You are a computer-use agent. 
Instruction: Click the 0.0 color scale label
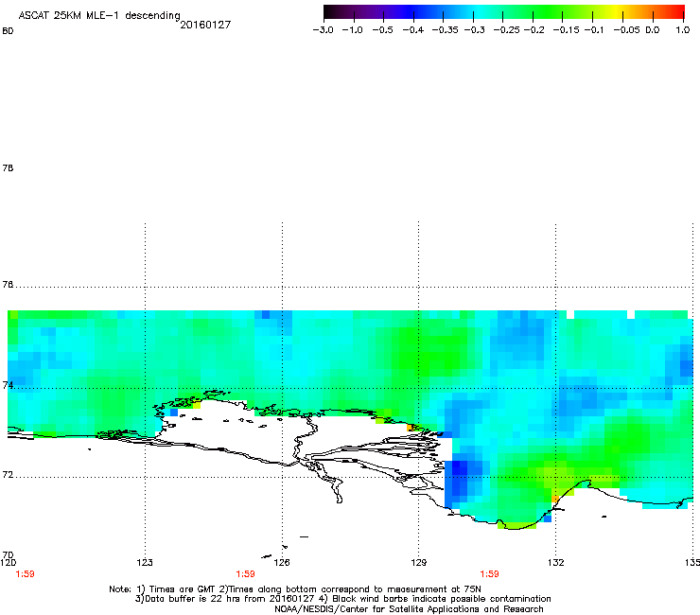[x=653, y=30]
